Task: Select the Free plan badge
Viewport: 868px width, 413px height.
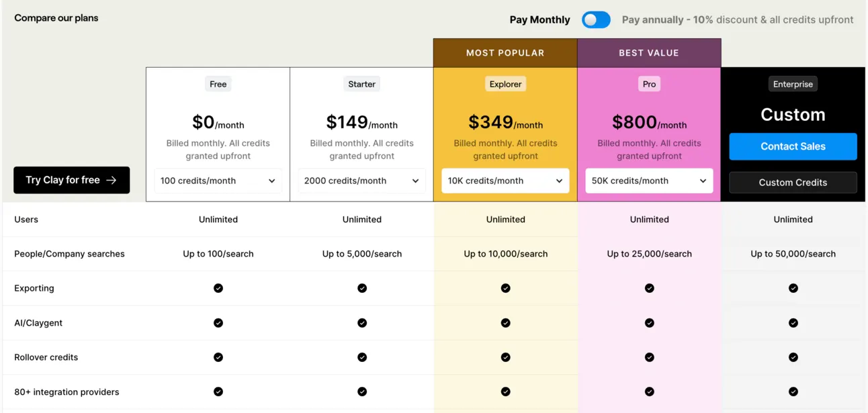Action: pos(218,84)
